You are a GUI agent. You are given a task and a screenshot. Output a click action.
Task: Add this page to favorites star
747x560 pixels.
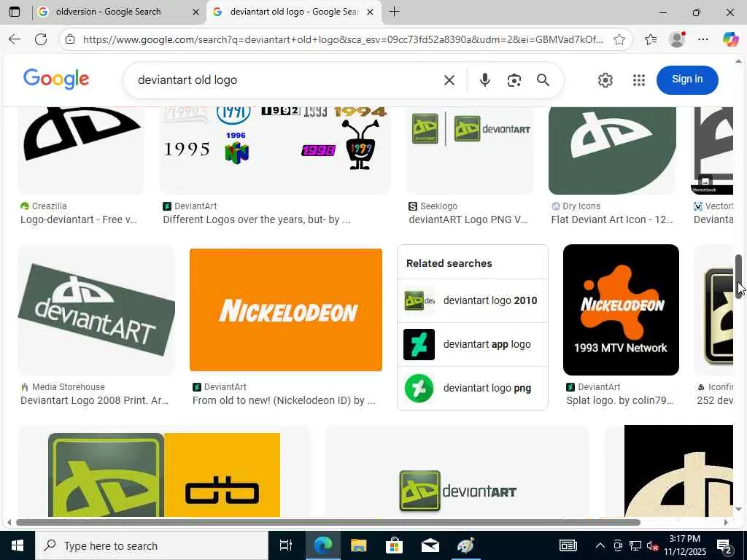pos(619,39)
